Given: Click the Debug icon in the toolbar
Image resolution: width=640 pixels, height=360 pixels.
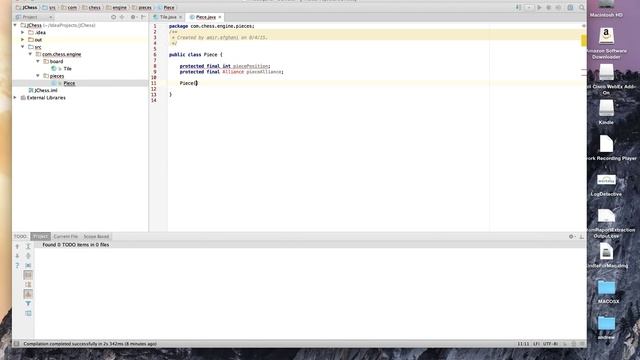Looking at the screenshot, I should tap(549, 7).
